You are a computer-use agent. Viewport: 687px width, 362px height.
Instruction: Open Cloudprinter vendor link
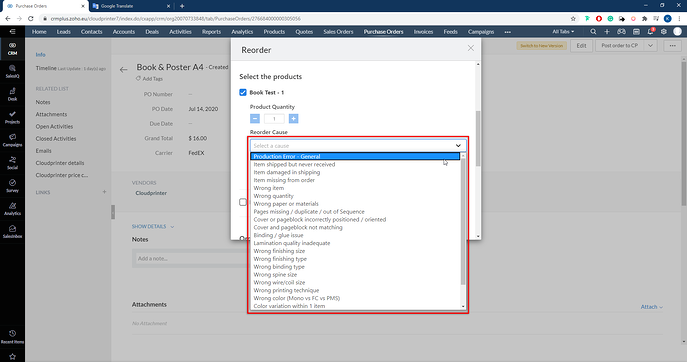click(x=151, y=193)
